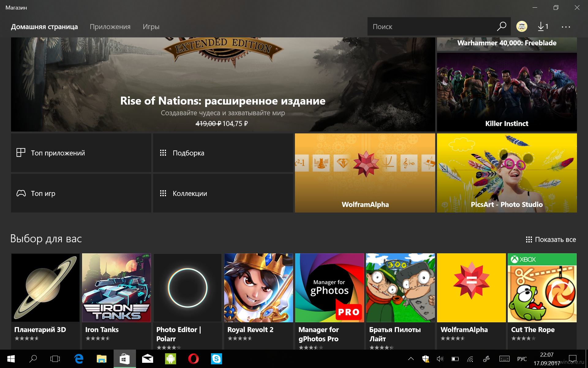
Task: Open the Братья Пилоты Лайт app card
Action: tap(400, 301)
